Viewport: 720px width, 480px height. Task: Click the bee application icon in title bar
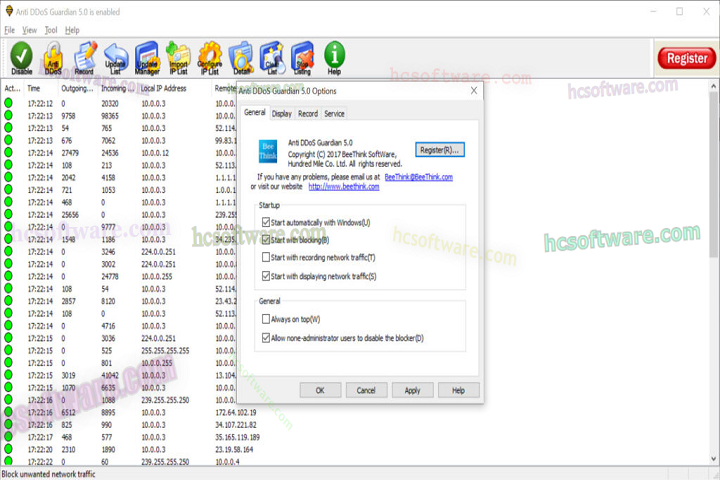click(x=9, y=11)
